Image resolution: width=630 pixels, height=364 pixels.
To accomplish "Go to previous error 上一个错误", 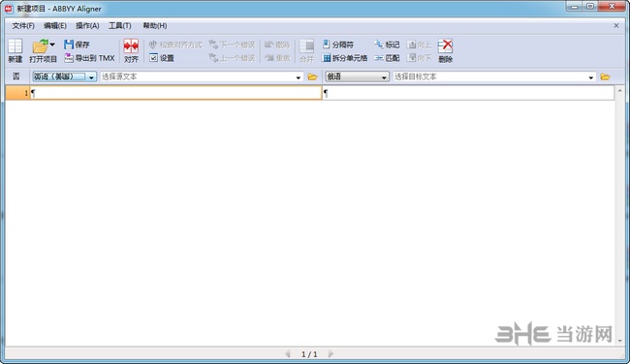I will pyautogui.click(x=232, y=58).
